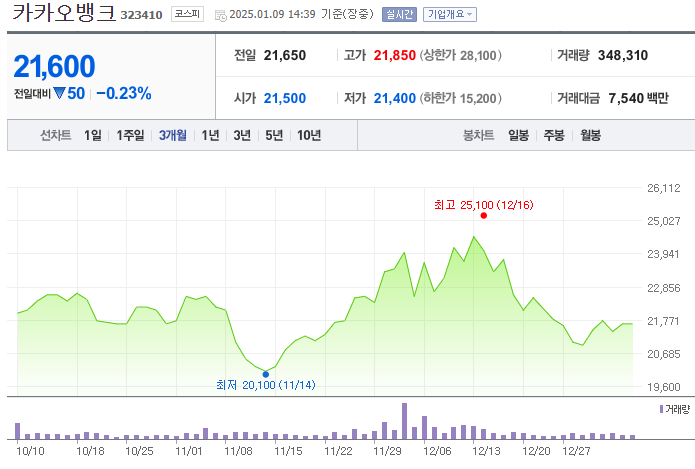Switch to the 월봉 candle chart
The height and width of the screenshot is (469, 695).
click(590, 135)
